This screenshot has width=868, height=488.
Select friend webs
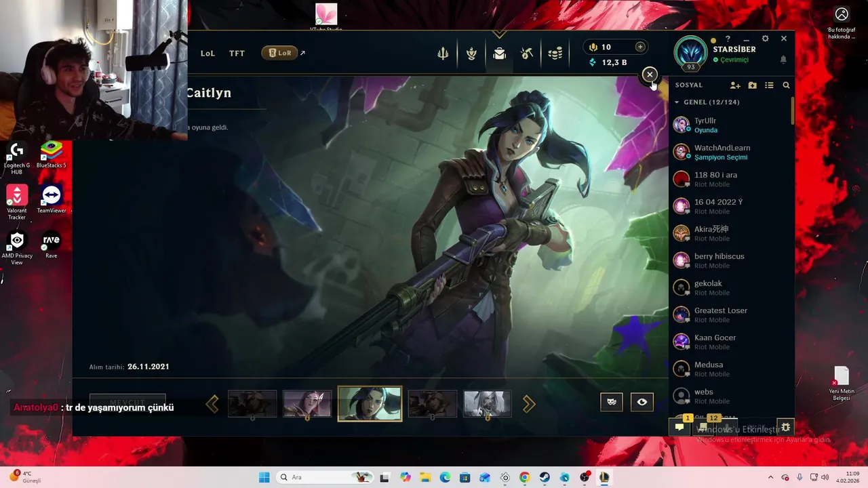coord(731,396)
